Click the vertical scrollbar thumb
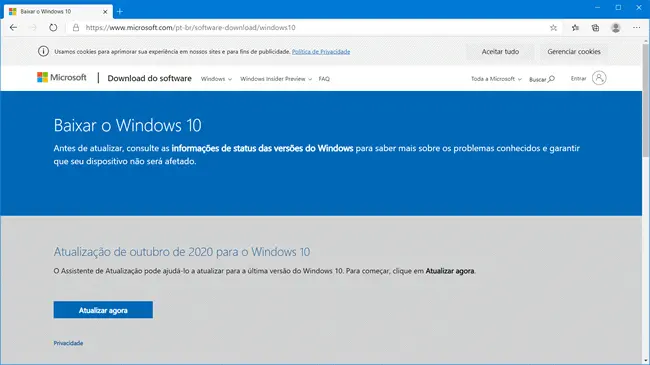Image resolution: width=650 pixels, height=365 pixels. click(x=646, y=100)
